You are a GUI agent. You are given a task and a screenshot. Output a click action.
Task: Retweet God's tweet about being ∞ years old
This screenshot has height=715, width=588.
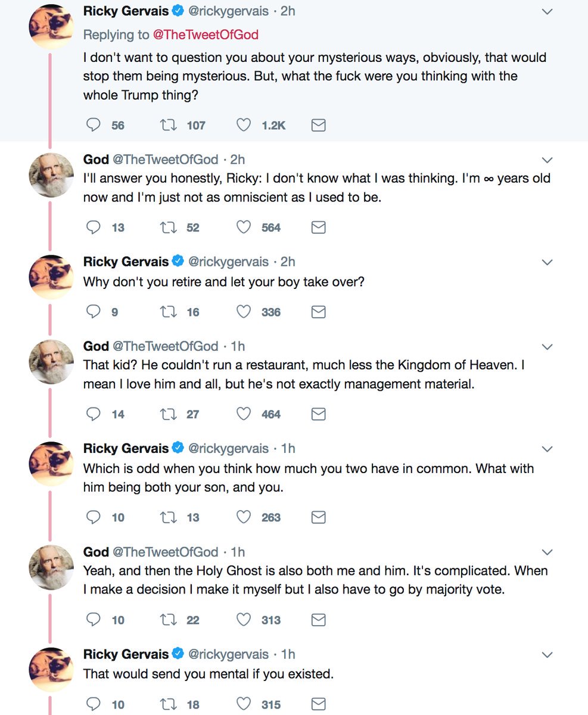[x=170, y=227]
